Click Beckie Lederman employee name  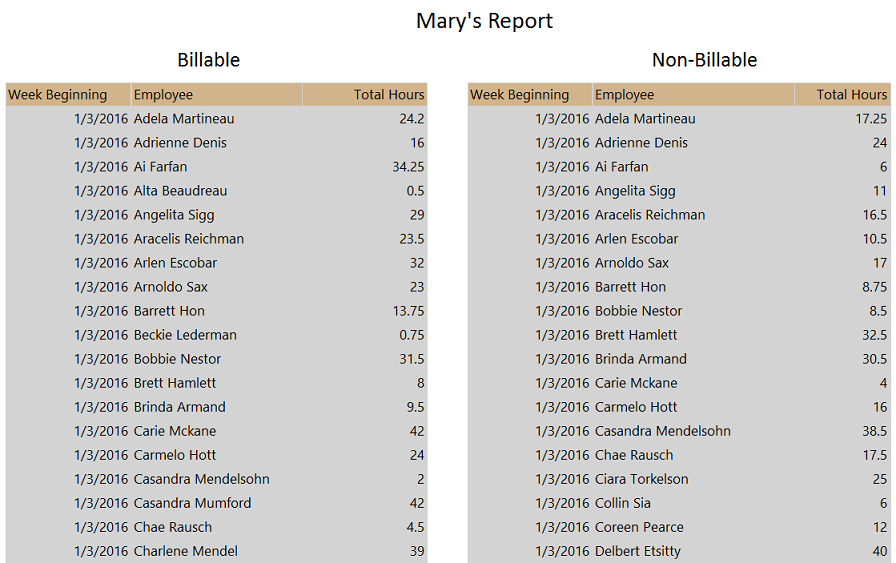point(185,335)
